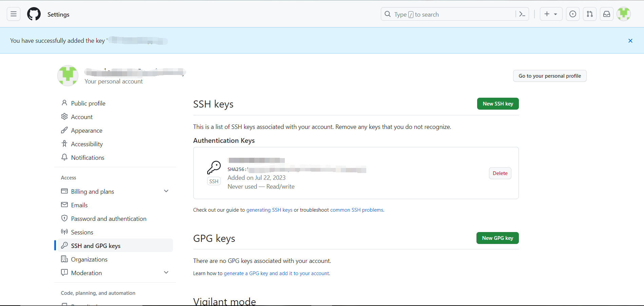
Task: Click Go to your personal profile
Action: pos(549,76)
